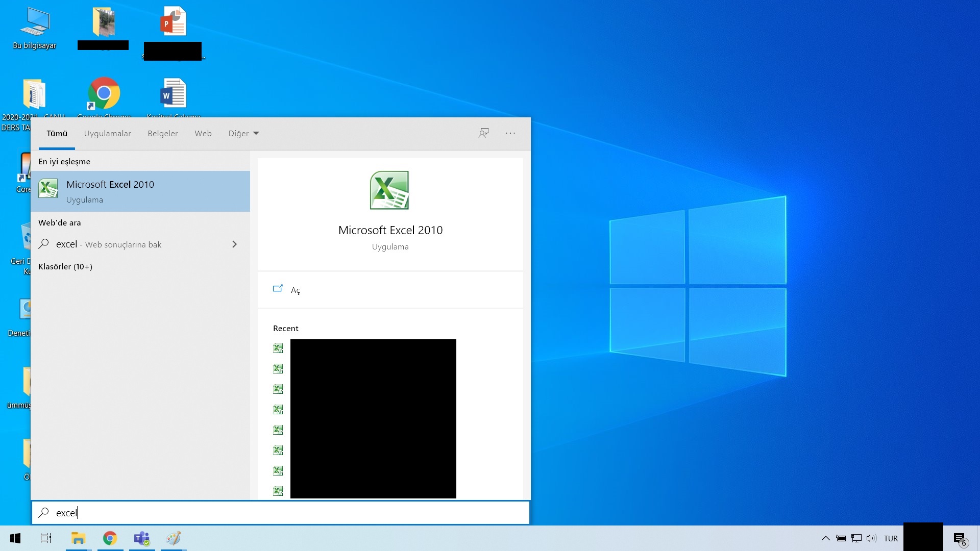This screenshot has width=980, height=551.
Task: Open Microsoft Teams from the taskbar
Action: pos(142,538)
